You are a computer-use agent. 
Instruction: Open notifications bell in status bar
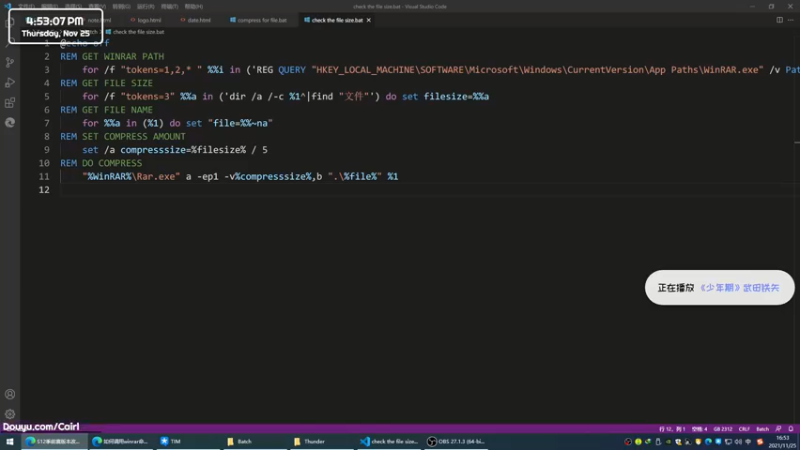[791, 429]
